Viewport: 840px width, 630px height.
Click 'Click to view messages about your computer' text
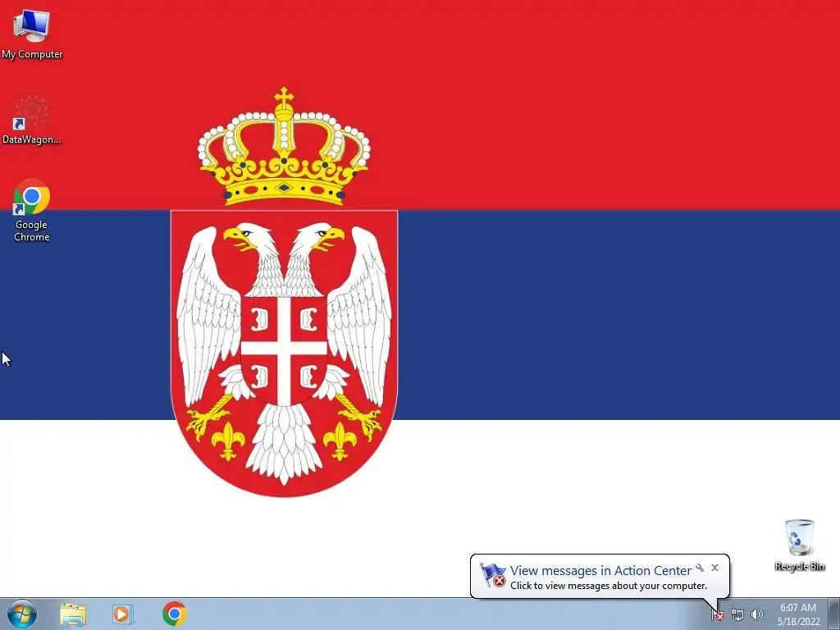point(609,586)
